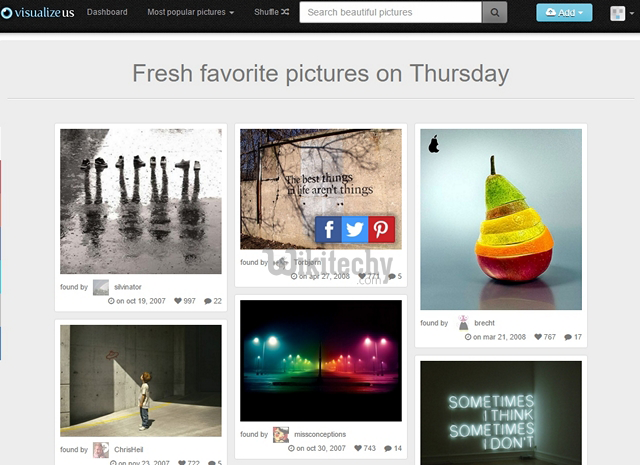This screenshot has height=465, width=640.
Task: Go to the Dashboard menu item
Action: click(107, 12)
